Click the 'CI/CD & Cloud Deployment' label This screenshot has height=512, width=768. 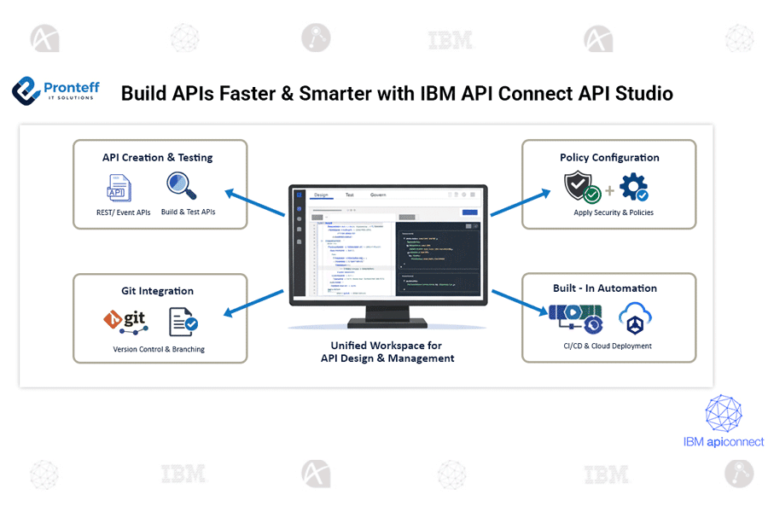(x=607, y=346)
